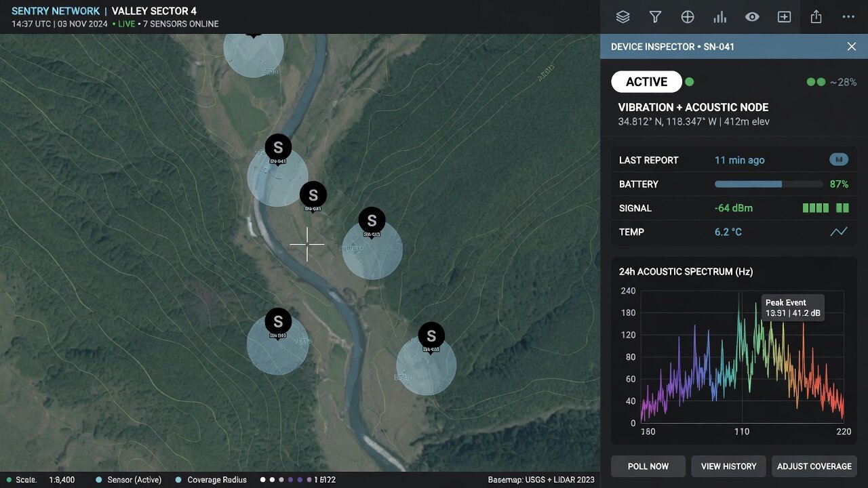Click the VIBRATION + ACOUSTIC NODE heading
Image resolution: width=868 pixels, height=488 pixels.
pyautogui.click(x=693, y=107)
